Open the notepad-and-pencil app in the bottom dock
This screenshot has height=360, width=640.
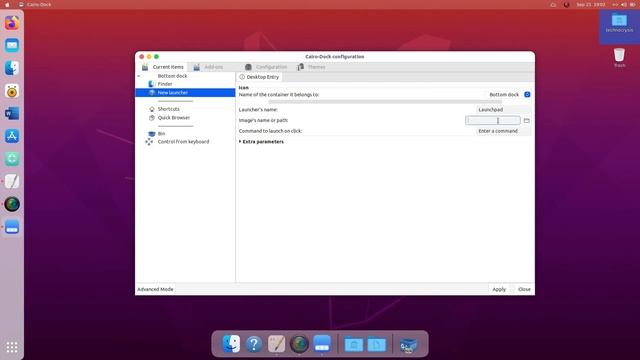tap(276, 344)
